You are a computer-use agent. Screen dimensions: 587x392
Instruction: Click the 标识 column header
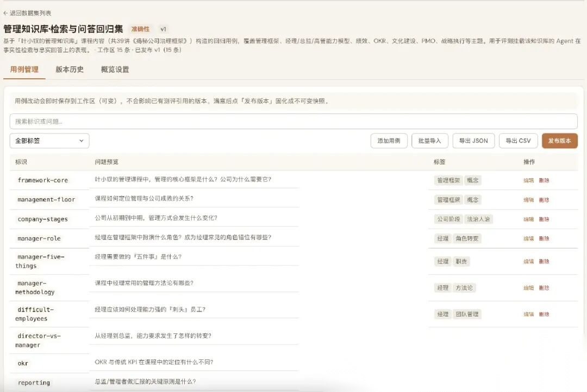[x=21, y=162]
